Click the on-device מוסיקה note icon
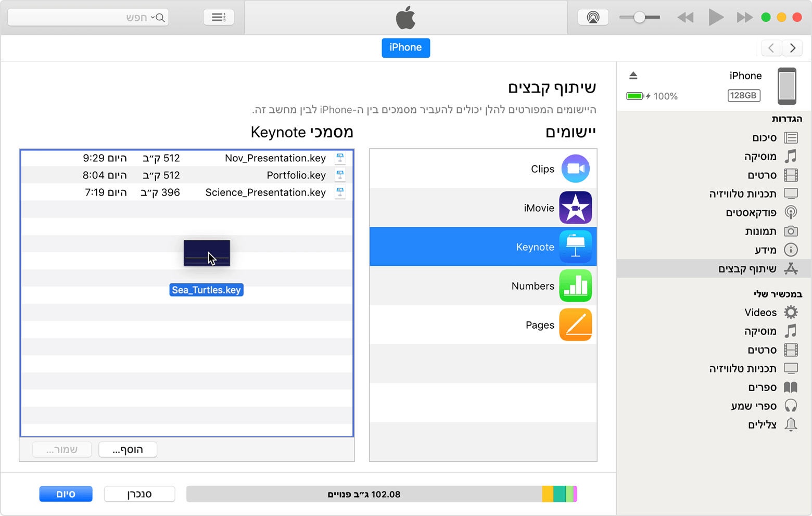 791,331
